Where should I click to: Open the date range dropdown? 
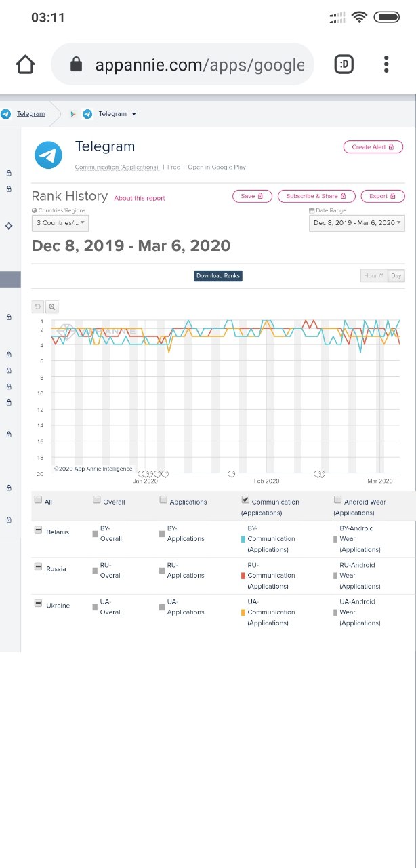(357, 222)
